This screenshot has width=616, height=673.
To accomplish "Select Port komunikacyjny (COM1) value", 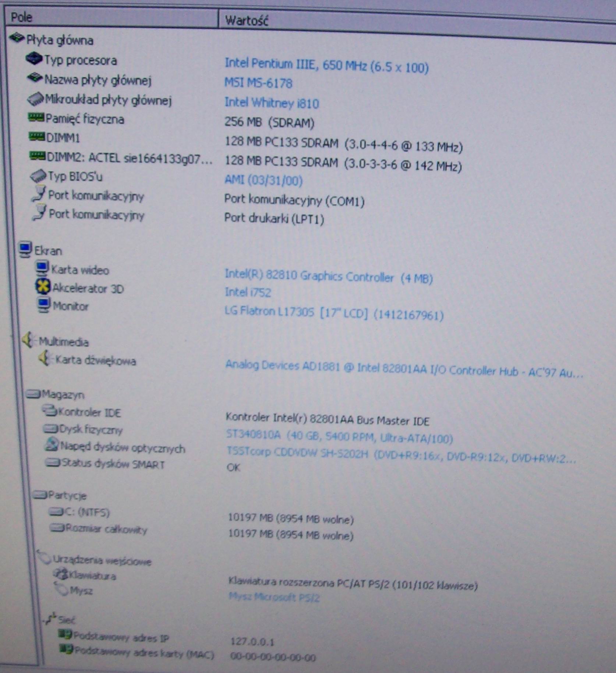I will pos(295,201).
